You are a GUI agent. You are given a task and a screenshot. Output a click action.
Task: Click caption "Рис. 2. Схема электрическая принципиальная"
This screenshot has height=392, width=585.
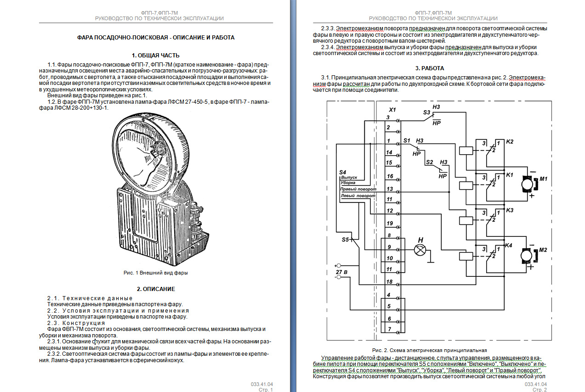pos(429,350)
